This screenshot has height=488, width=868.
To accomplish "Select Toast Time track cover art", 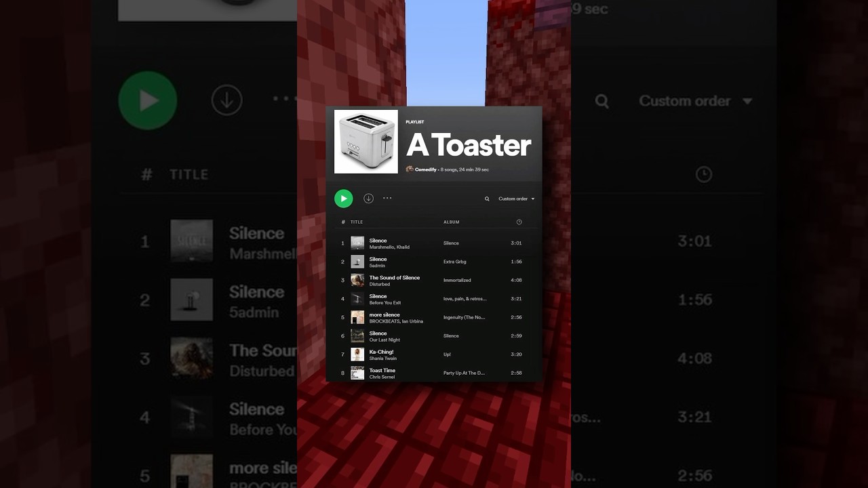I will (357, 373).
